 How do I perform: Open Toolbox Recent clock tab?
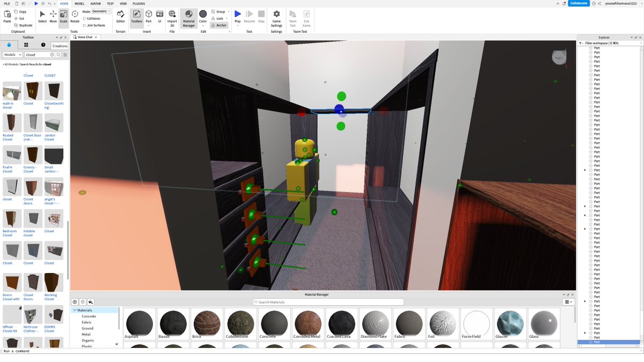(43, 45)
